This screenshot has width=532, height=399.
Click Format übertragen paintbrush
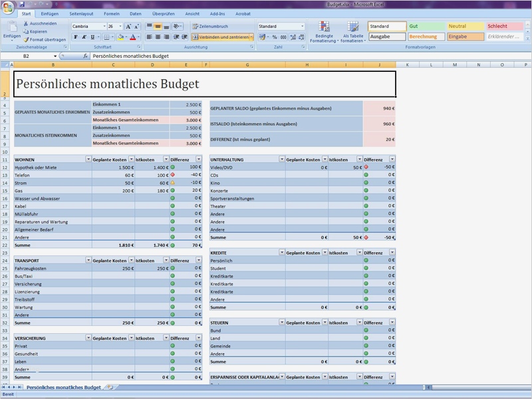point(45,40)
